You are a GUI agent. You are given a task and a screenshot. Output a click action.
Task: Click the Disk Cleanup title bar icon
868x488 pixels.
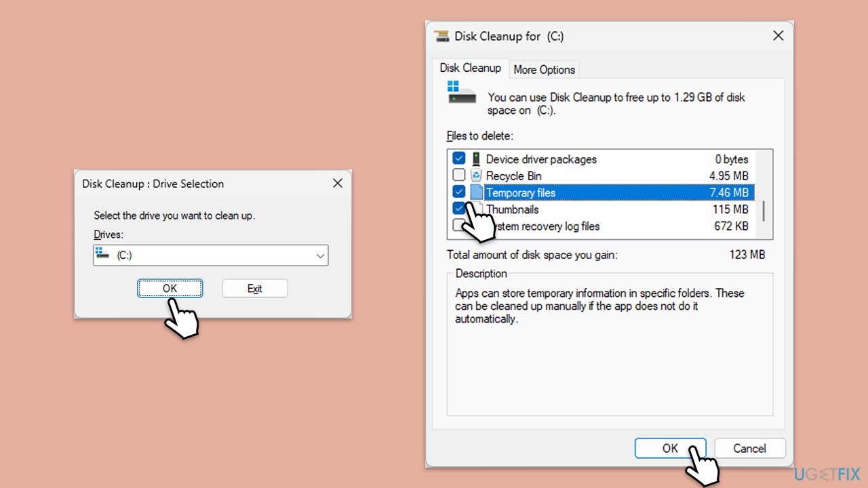click(x=441, y=37)
